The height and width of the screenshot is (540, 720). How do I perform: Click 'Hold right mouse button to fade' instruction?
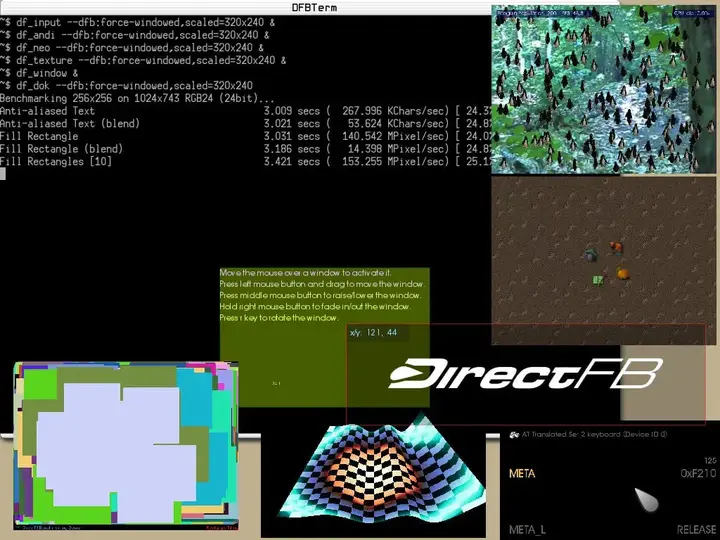pyautogui.click(x=315, y=307)
